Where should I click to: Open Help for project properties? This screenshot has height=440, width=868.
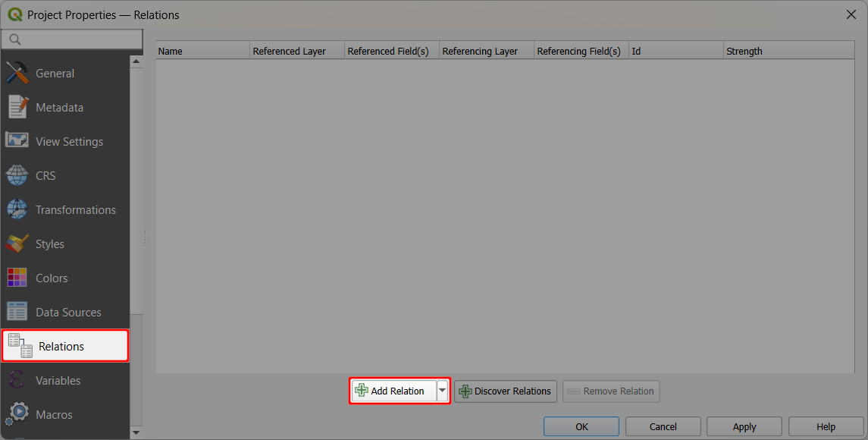826,426
